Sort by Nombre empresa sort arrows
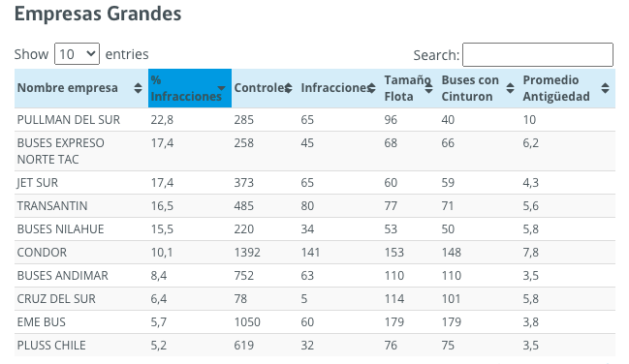Image resolution: width=629 pixels, height=364 pixels. pyautogui.click(x=138, y=88)
